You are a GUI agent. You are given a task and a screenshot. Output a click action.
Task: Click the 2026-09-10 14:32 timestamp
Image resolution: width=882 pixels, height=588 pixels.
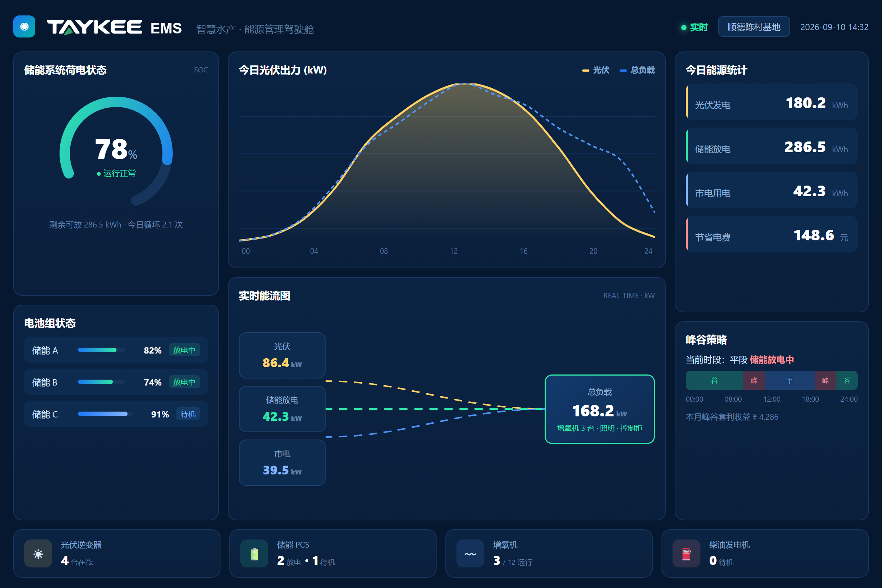click(834, 27)
